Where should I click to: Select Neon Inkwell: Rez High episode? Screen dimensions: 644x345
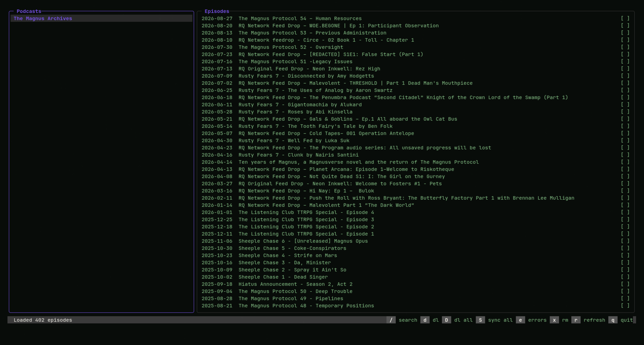point(416,69)
